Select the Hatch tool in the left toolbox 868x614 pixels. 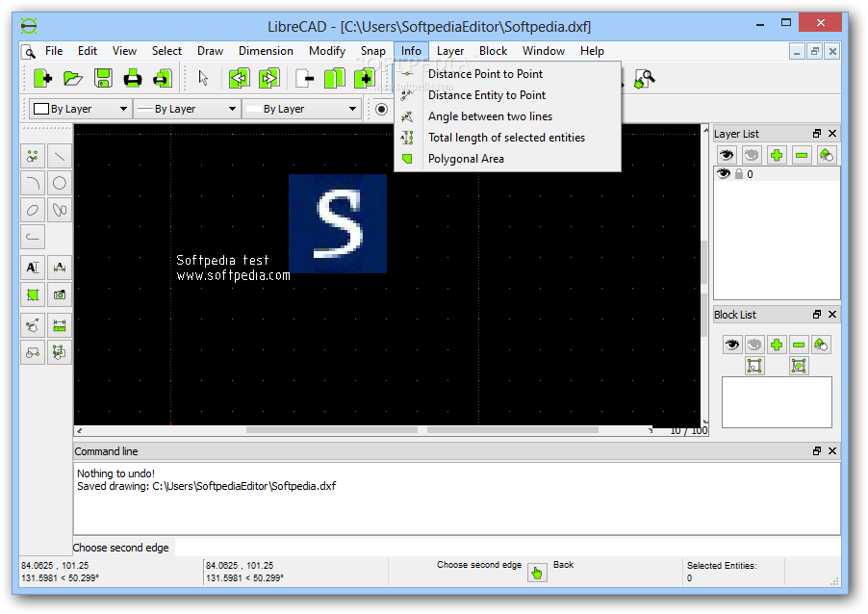(33, 294)
